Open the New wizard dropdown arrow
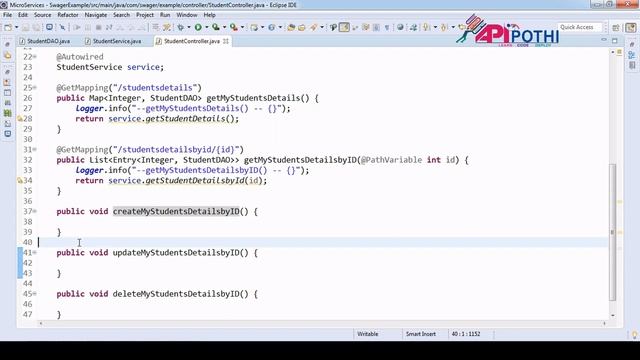This screenshot has width=640, height=360. click(16, 27)
